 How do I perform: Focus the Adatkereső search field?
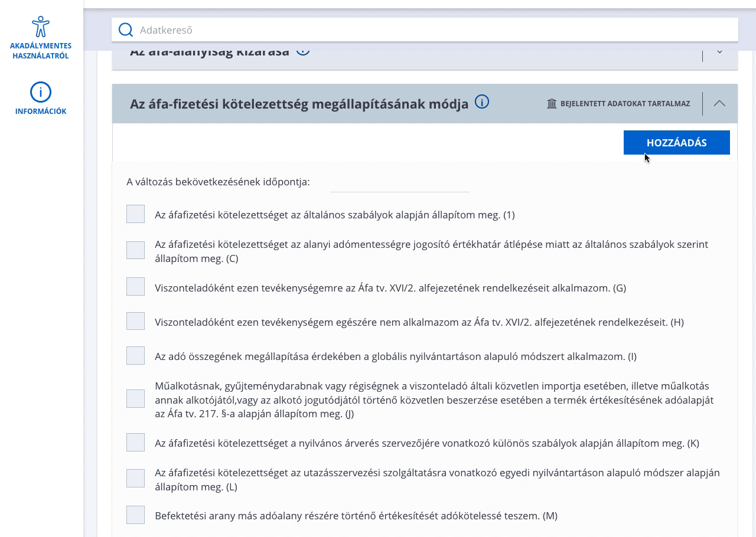click(x=425, y=30)
